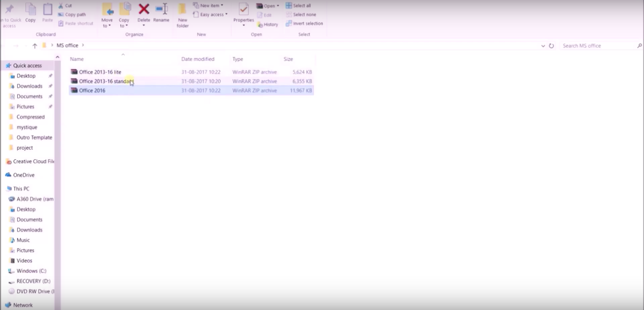Viewport: 644px width, 310px height.
Task: Click Paste shortcut in the ribbon
Action: point(75,23)
